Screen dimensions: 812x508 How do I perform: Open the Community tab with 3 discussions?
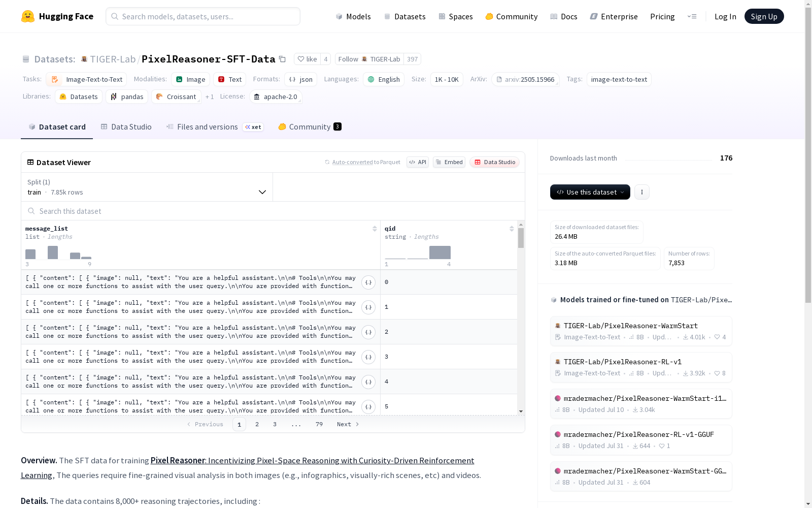click(310, 127)
